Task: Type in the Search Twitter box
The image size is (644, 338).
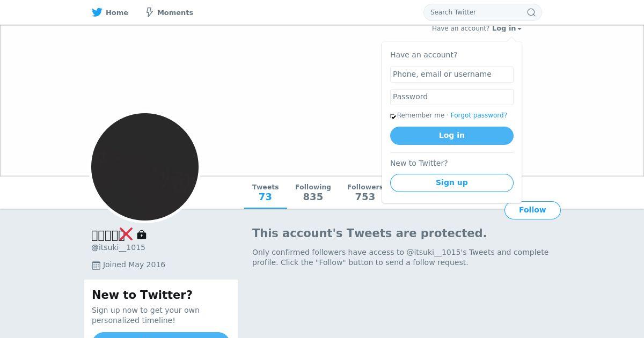Action: pos(475,12)
